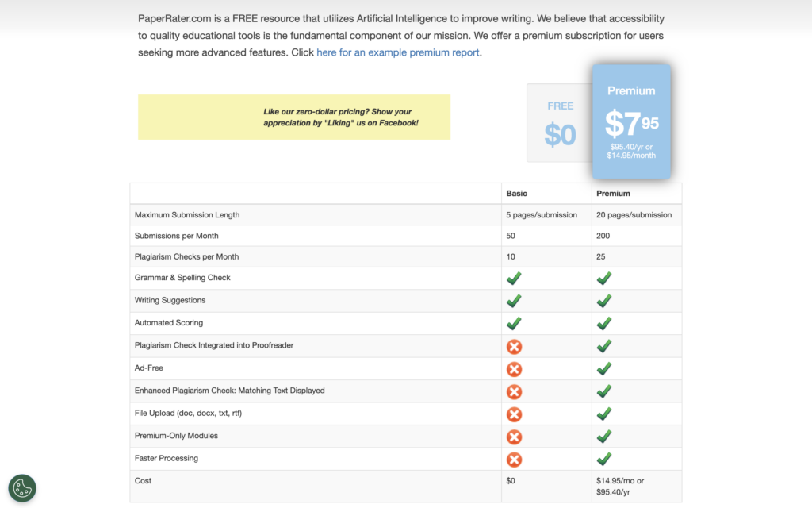This screenshot has width=812, height=508.
Task: Click the Premium checkmark for File Upload
Action: [604, 414]
